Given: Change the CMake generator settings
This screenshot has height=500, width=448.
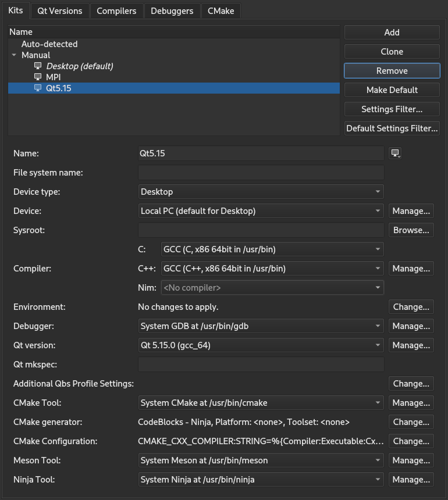Looking at the screenshot, I should tap(411, 422).
